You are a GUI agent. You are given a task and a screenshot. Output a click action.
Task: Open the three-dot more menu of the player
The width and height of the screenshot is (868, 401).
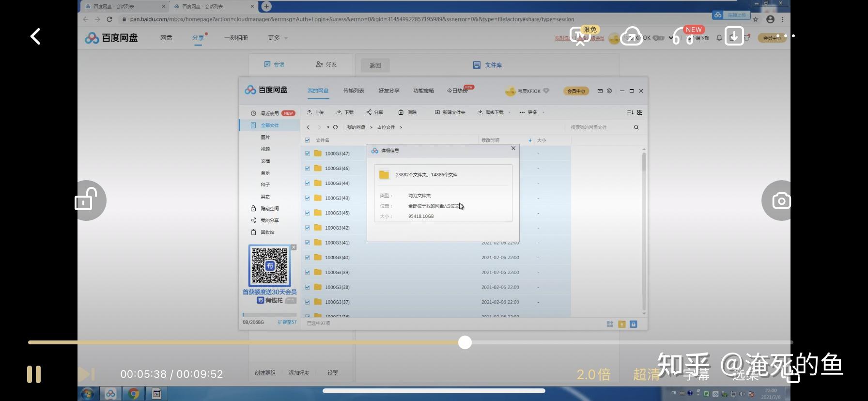point(785,36)
